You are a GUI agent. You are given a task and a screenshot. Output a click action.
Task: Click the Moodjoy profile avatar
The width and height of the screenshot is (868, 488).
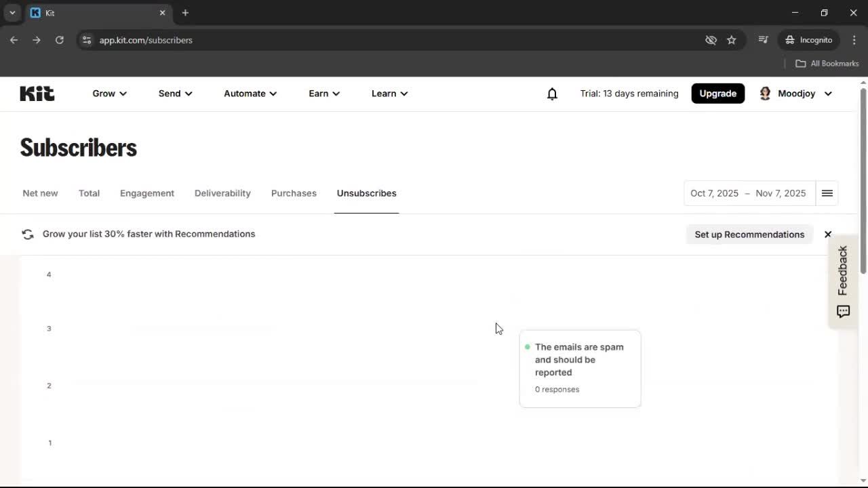pos(765,93)
